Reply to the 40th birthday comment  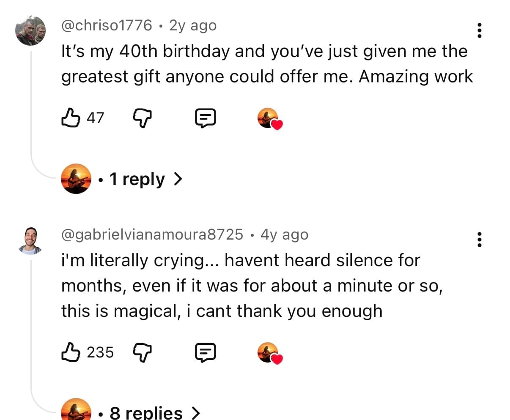(x=206, y=118)
